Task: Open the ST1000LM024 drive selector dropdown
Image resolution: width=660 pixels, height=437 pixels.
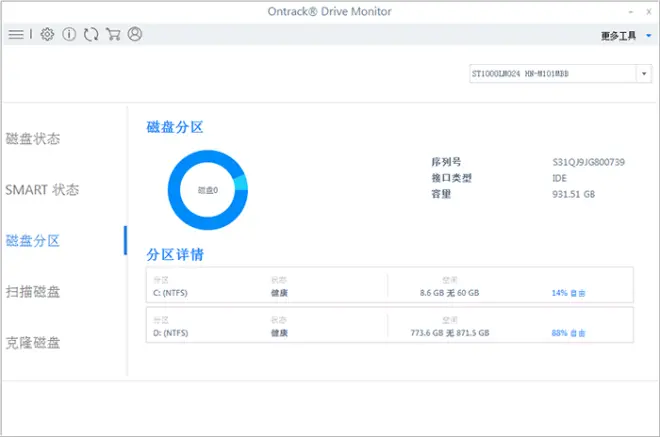Action: point(560,74)
